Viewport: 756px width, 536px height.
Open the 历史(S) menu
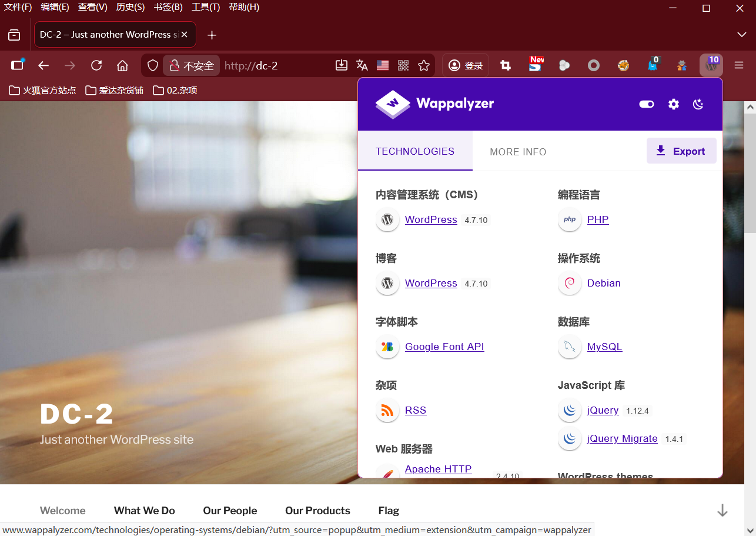pyautogui.click(x=131, y=7)
